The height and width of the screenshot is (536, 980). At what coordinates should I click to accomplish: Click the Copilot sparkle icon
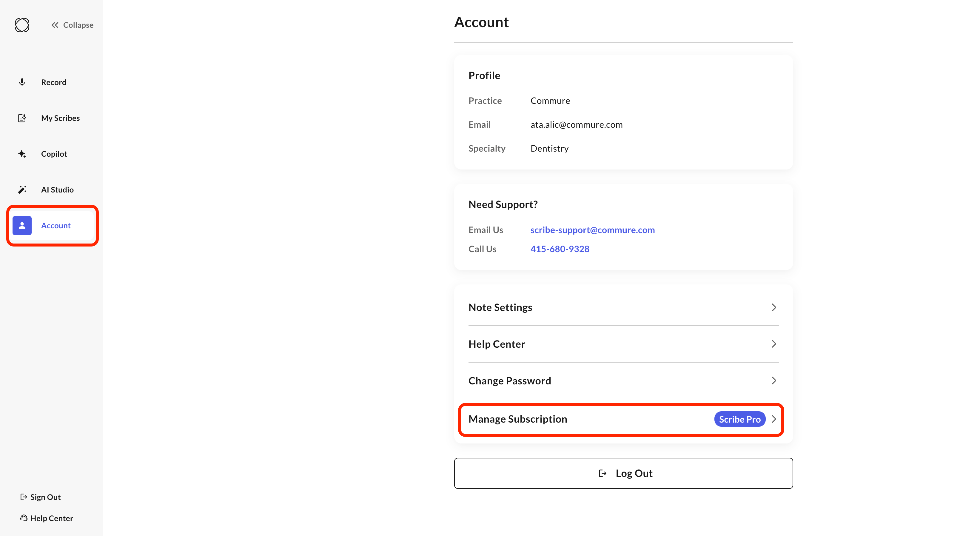22,154
